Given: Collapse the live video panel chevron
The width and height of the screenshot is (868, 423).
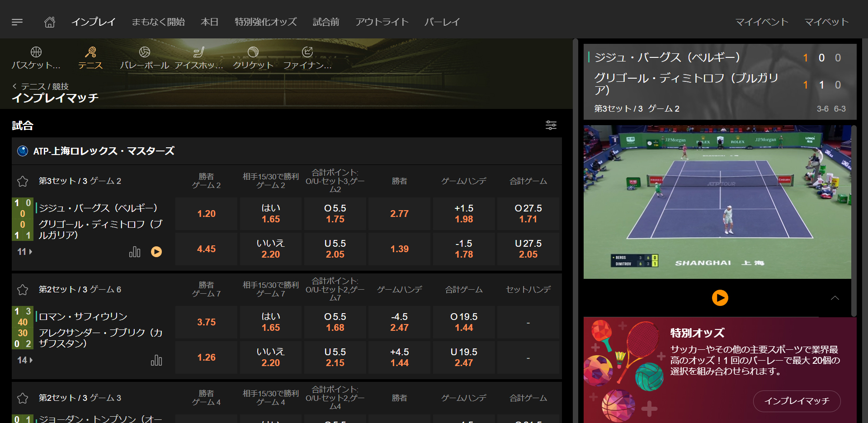Looking at the screenshot, I should coord(835,298).
